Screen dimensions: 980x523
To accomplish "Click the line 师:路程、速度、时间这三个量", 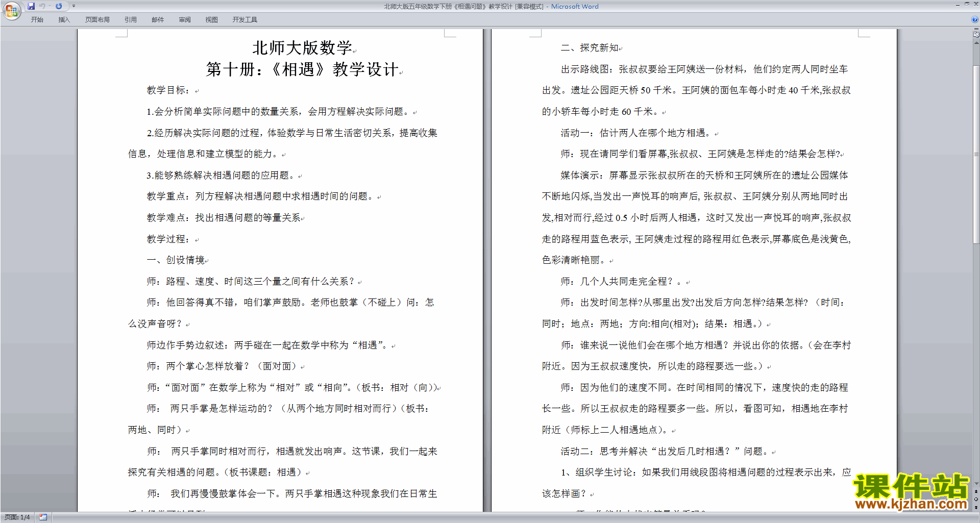I will coord(251,282).
